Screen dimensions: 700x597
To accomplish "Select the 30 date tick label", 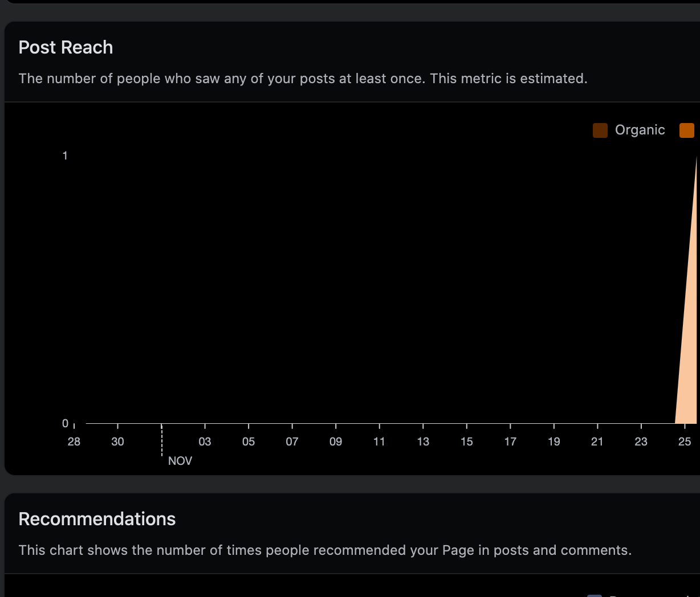I will pyautogui.click(x=117, y=441).
